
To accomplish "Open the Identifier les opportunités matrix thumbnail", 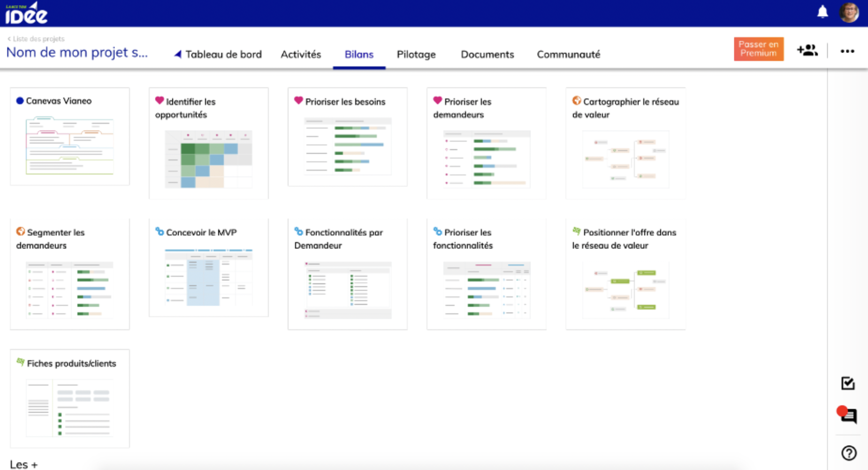I will 209,159.
